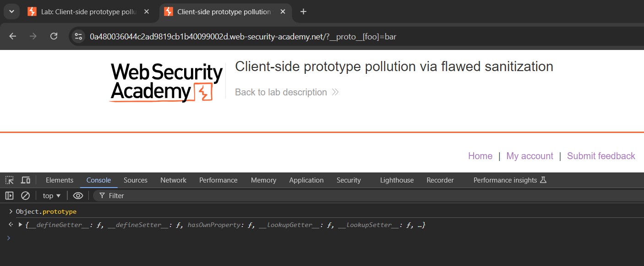Expand the Object.prototype result triangle
This screenshot has height=266, width=644.
[x=20, y=225]
